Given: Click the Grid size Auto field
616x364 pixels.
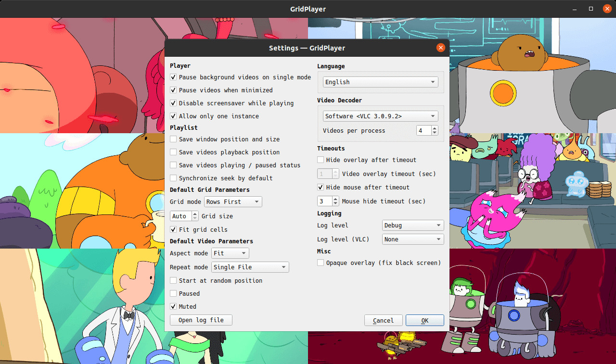Looking at the screenshot, I should coord(180,216).
